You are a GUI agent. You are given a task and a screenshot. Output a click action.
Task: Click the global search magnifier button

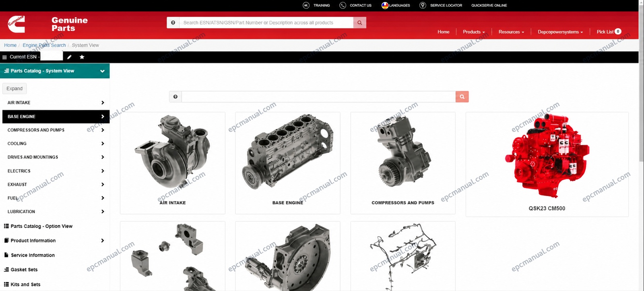(x=359, y=23)
